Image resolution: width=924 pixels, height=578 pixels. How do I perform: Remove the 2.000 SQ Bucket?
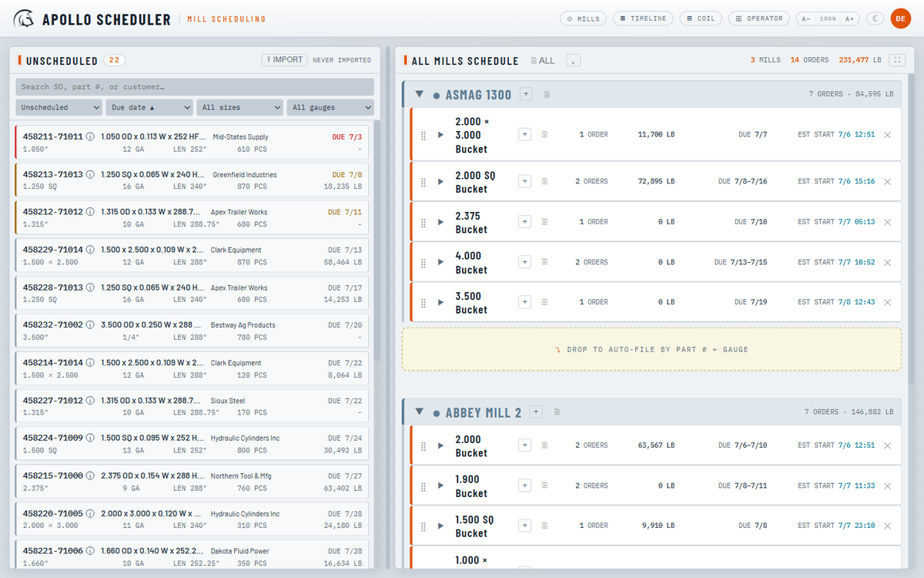coord(887,182)
